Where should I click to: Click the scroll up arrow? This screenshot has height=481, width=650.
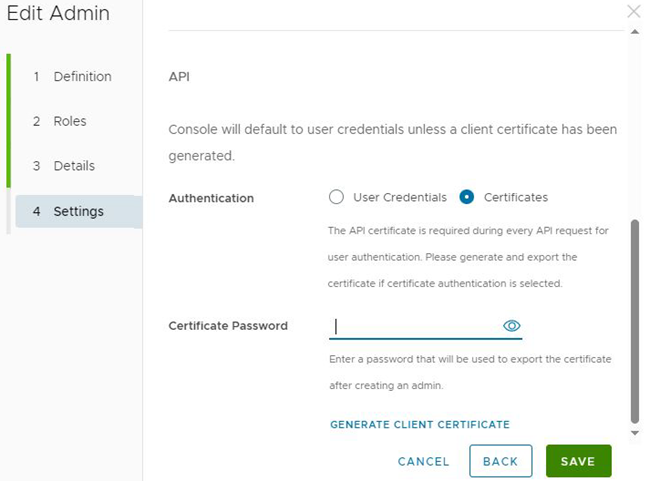pyautogui.click(x=635, y=32)
